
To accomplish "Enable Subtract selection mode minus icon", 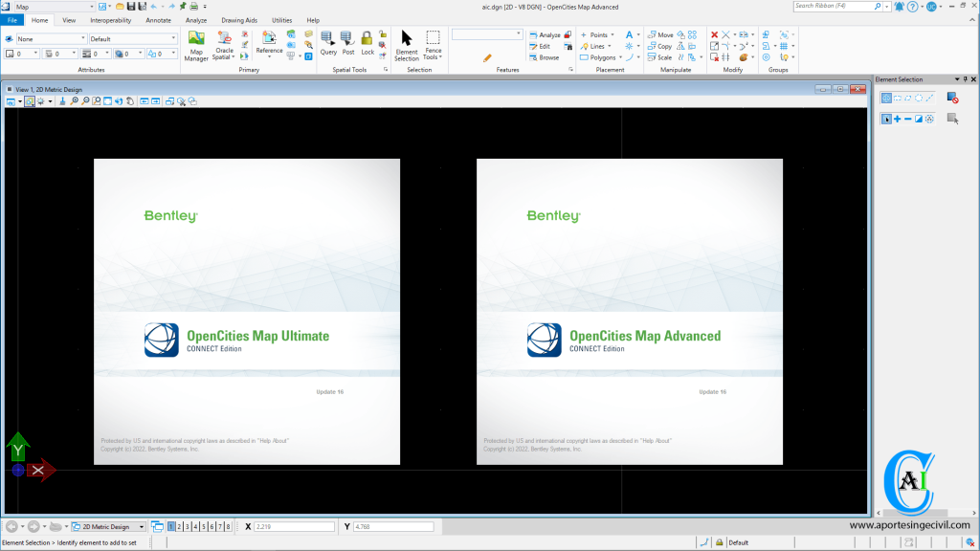I will 908,119.
